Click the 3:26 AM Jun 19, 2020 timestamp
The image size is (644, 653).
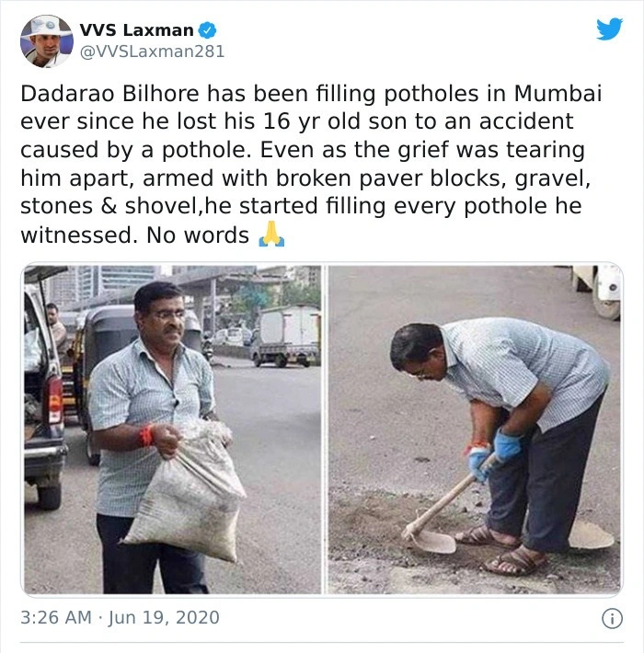pos(120,618)
